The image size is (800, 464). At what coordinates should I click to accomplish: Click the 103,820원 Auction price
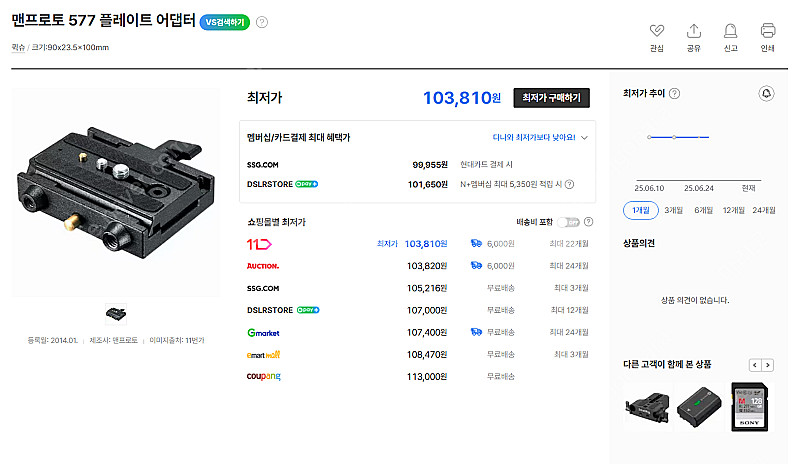pos(427,266)
